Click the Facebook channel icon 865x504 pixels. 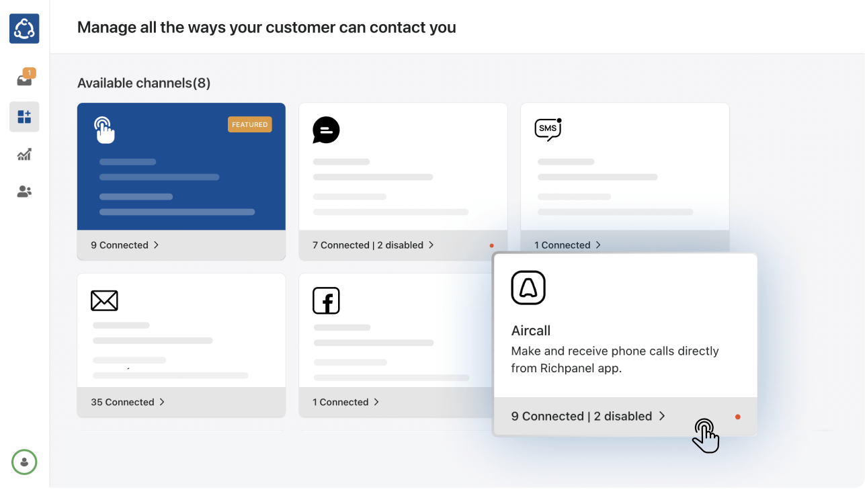point(326,300)
